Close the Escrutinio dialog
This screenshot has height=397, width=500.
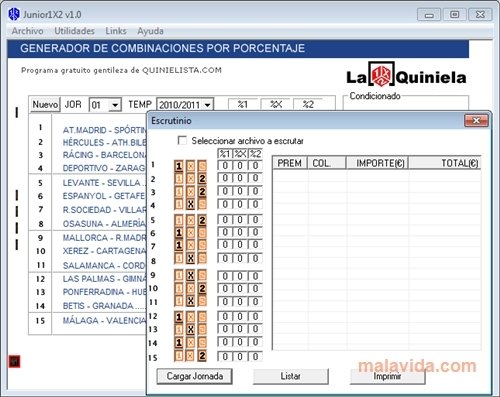click(476, 121)
